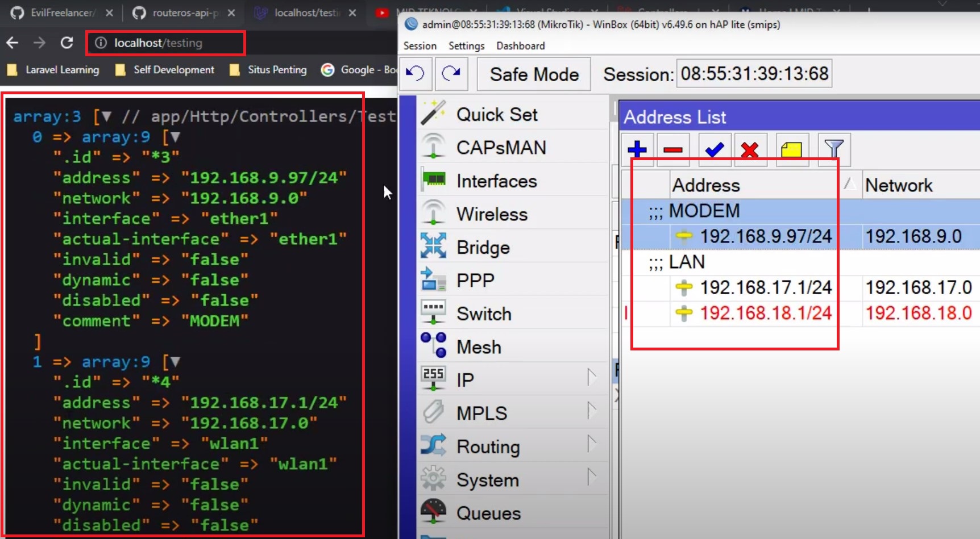Open the Bridge configuration
This screenshot has width=980, height=539.
[483, 246]
